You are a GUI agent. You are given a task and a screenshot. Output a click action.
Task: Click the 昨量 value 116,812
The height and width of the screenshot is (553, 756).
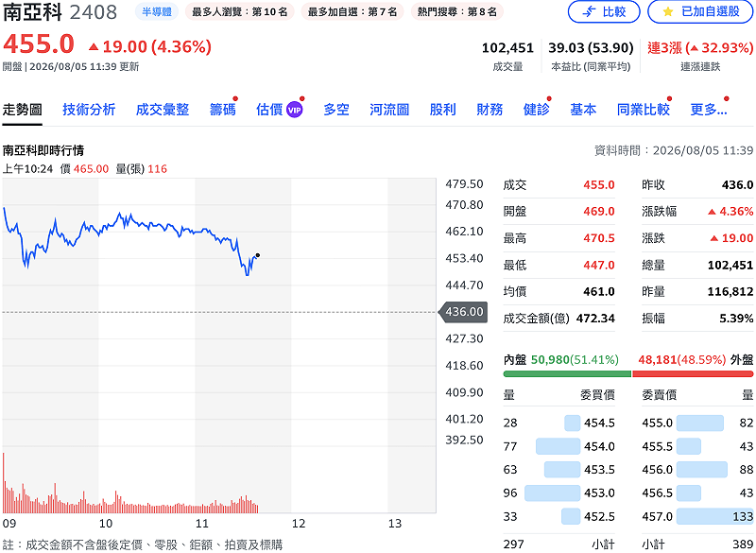730,291
